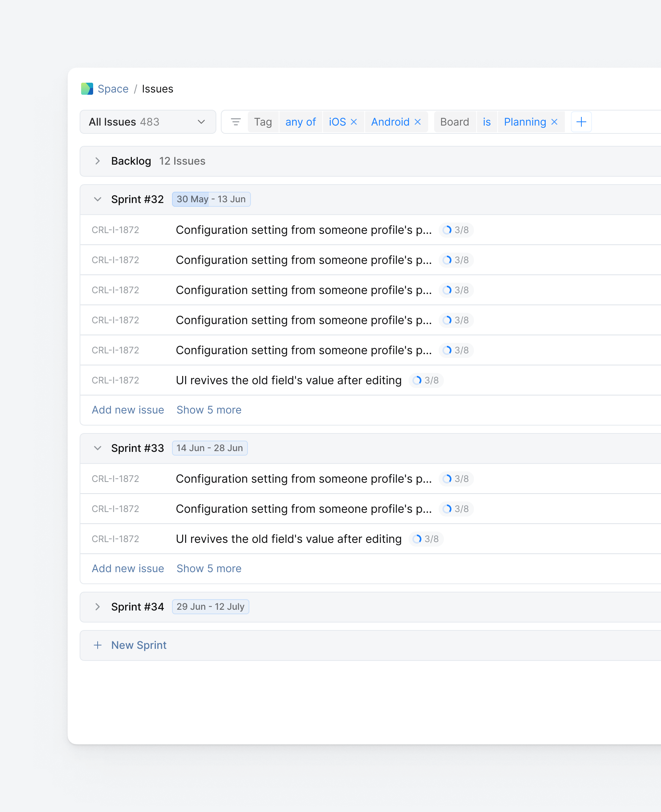Open the UI revives issue in Sprint #33
This screenshot has height=812, width=661.
pos(288,539)
